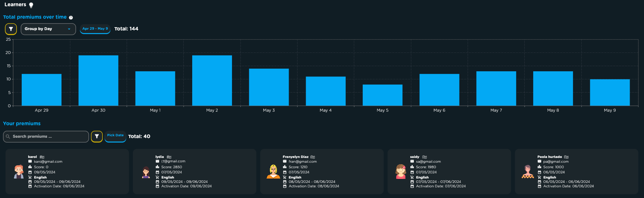Select the May 5 bar in the chart
Image resolution: width=644 pixels, height=198 pixels.
pyautogui.click(x=383, y=95)
